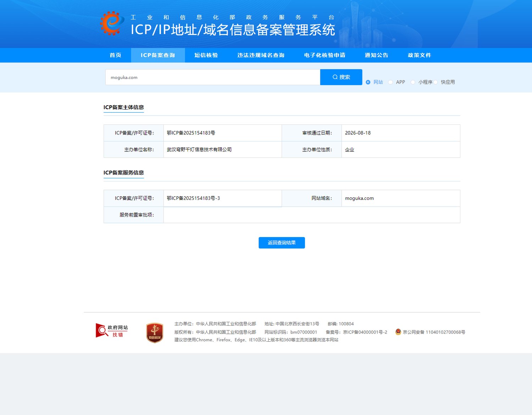Open 违法违规域名查询 tab
This screenshot has width=532, height=415.
pyautogui.click(x=261, y=55)
